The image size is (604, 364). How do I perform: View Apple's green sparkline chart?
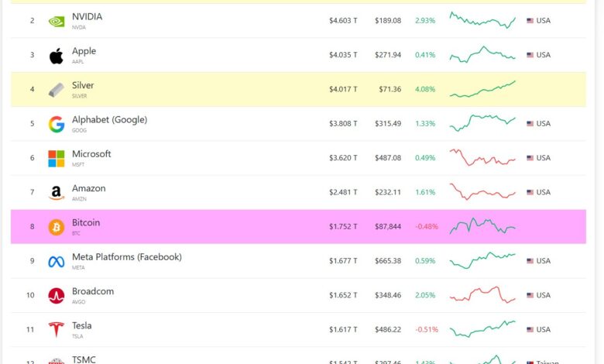click(482, 54)
